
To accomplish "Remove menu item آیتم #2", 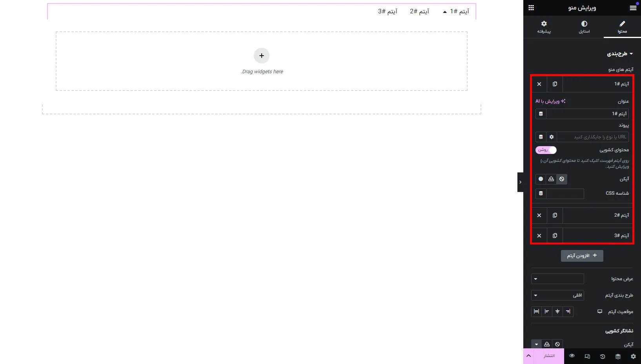I will 539,215.
